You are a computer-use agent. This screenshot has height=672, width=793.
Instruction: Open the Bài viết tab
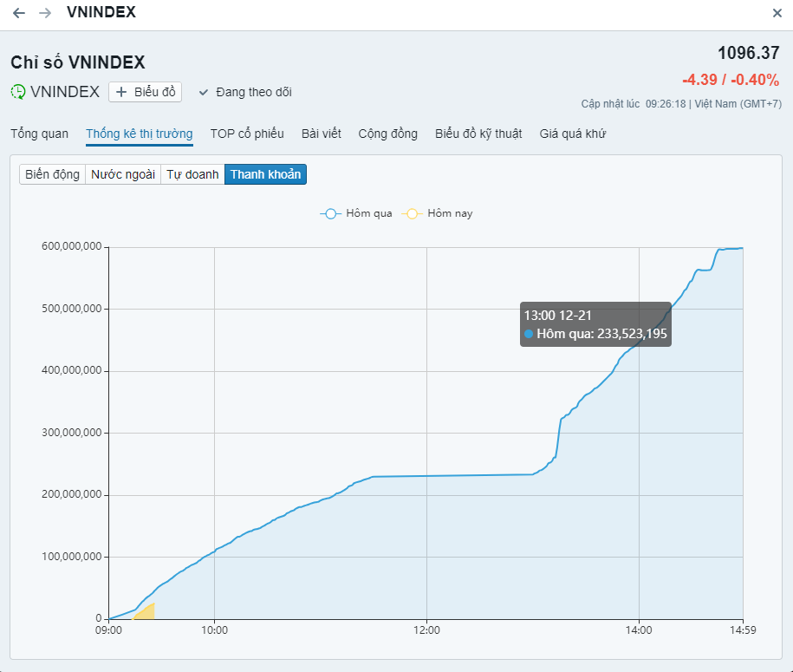[322, 134]
